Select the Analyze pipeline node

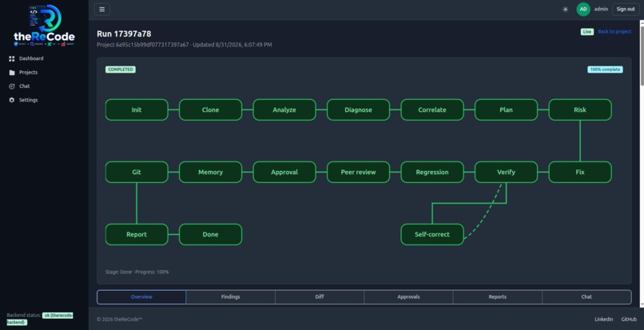pyautogui.click(x=284, y=109)
